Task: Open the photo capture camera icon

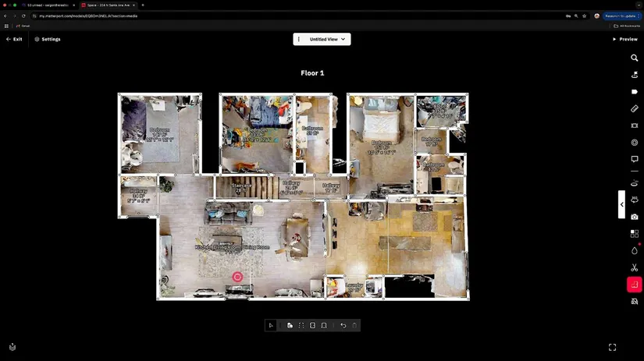Action: click(634, 217)
